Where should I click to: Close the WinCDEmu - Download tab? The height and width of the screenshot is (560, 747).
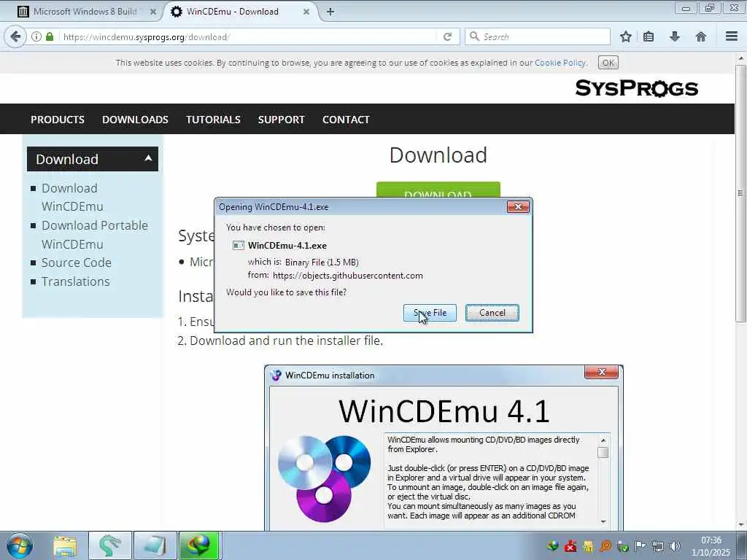coord(306,12)
